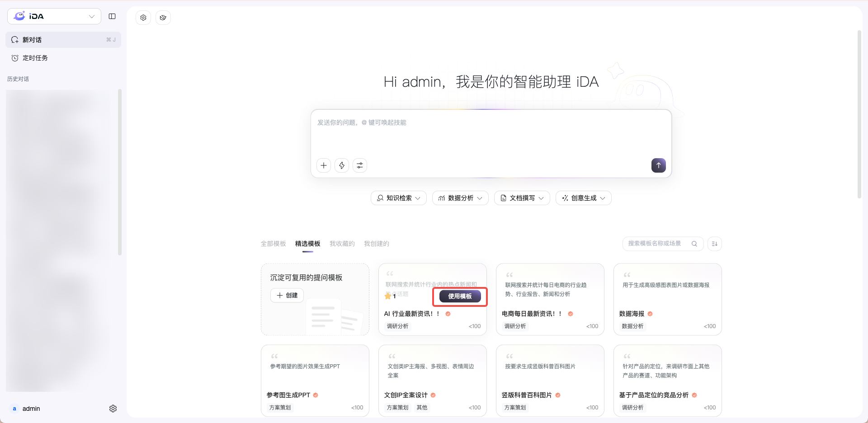Open the 电商每日最新资讯 template card
Screen dimensions: 868x423
[550, 300]
